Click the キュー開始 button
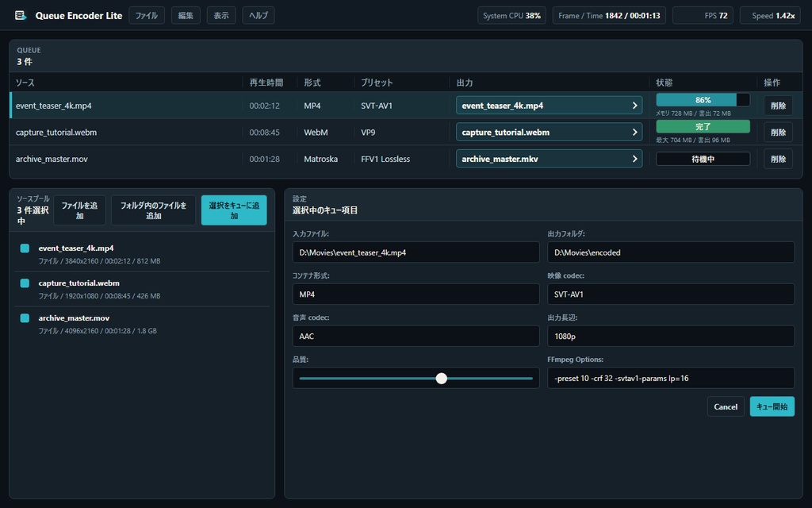This screenshot has height=508, width=812. (772, 406)
